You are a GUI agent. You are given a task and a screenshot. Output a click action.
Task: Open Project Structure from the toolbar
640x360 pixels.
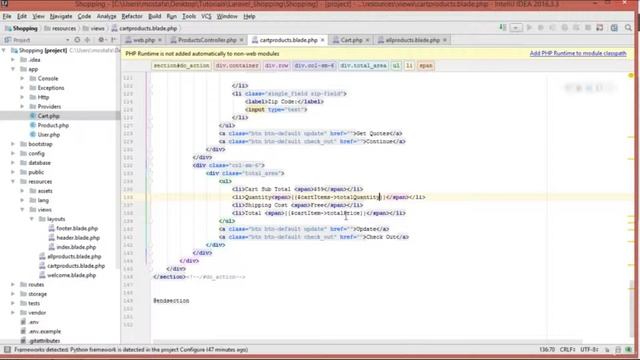click(614, 28)
